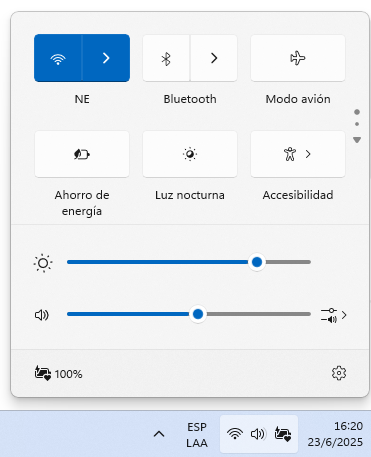Toggle Bluetooth on

(x=166, y=58)
